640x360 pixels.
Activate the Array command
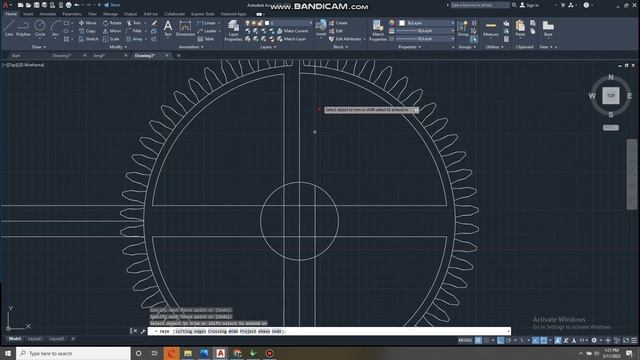(x=135, y=39)
